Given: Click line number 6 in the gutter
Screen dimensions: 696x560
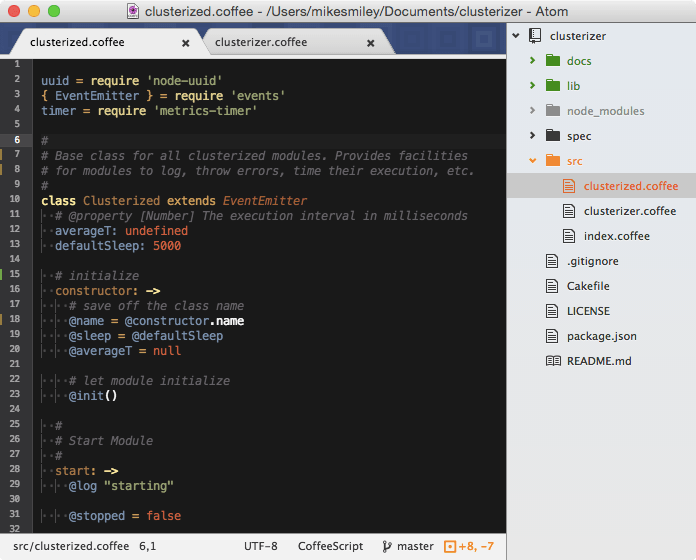Looking at the screenshot, I should pyautogui.click(x=17, y=140).
